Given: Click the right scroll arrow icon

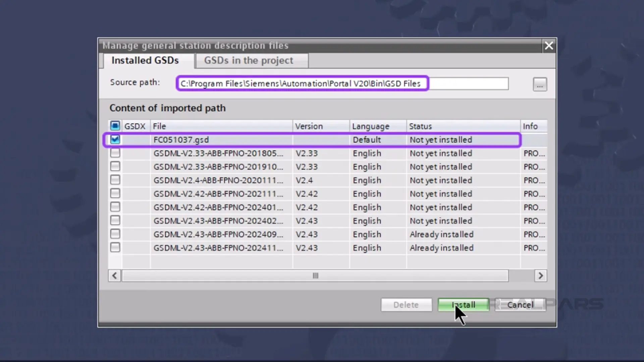Looking at the screenshot, I should pos(541,276).
